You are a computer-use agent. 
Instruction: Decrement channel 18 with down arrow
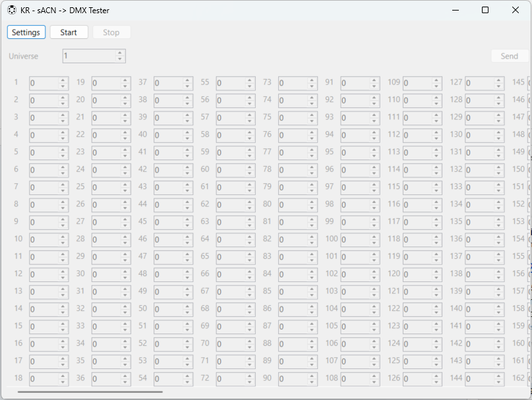pos(63,382)
